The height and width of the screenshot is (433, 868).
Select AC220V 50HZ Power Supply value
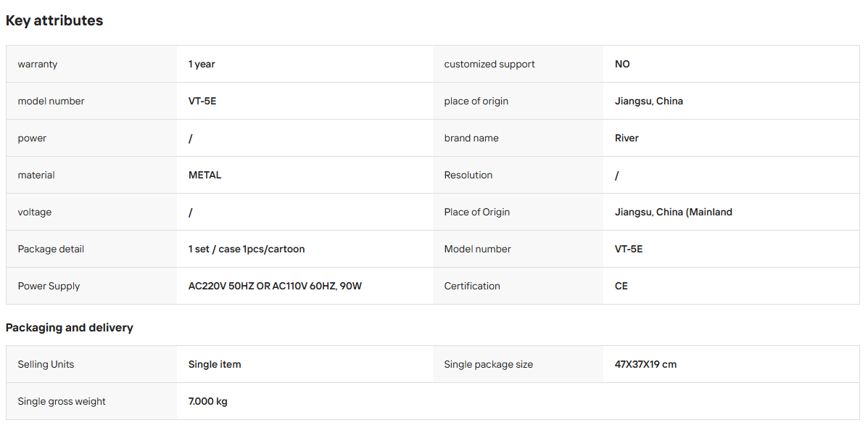(275, 286)
